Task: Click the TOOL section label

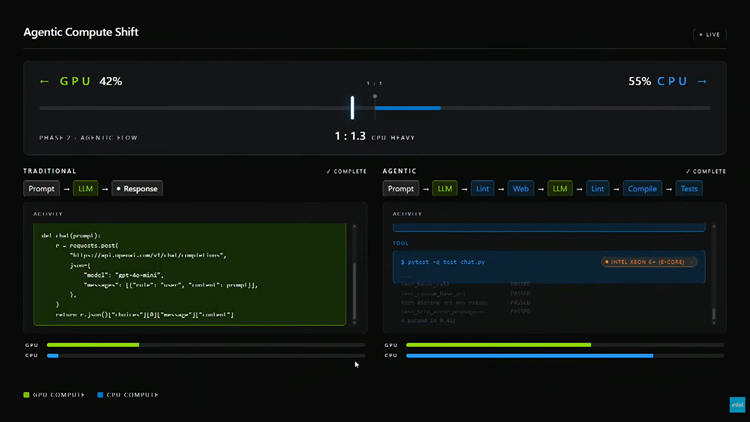Action: (401, 244)
